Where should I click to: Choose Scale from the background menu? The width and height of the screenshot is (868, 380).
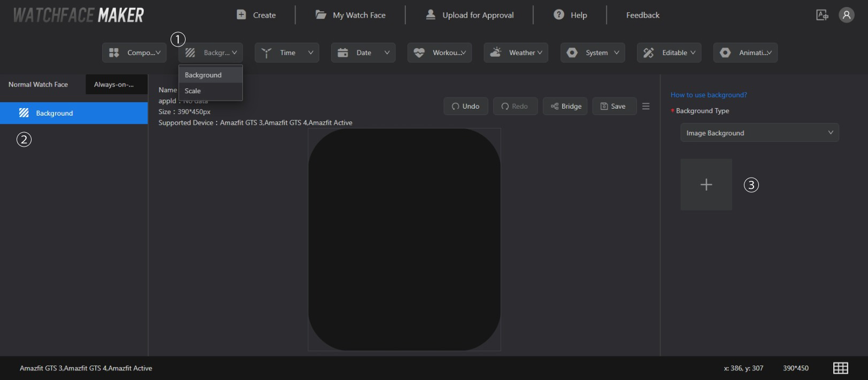click(193, 91)
